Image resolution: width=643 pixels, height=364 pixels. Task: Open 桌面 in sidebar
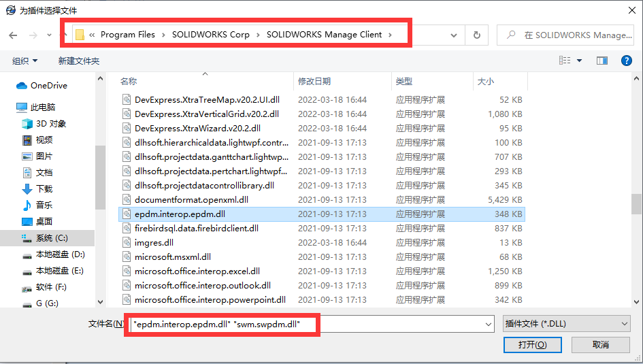point(37,222)
